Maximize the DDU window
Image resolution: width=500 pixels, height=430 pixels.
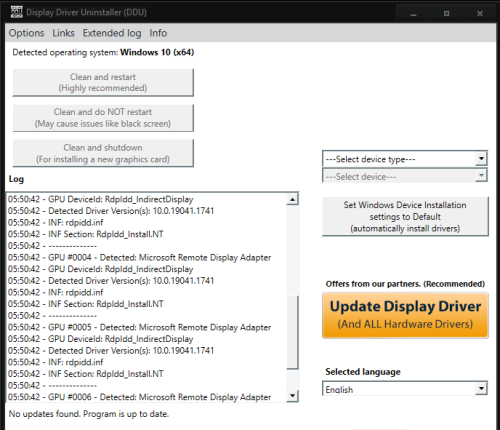click(x=446, y=13)
